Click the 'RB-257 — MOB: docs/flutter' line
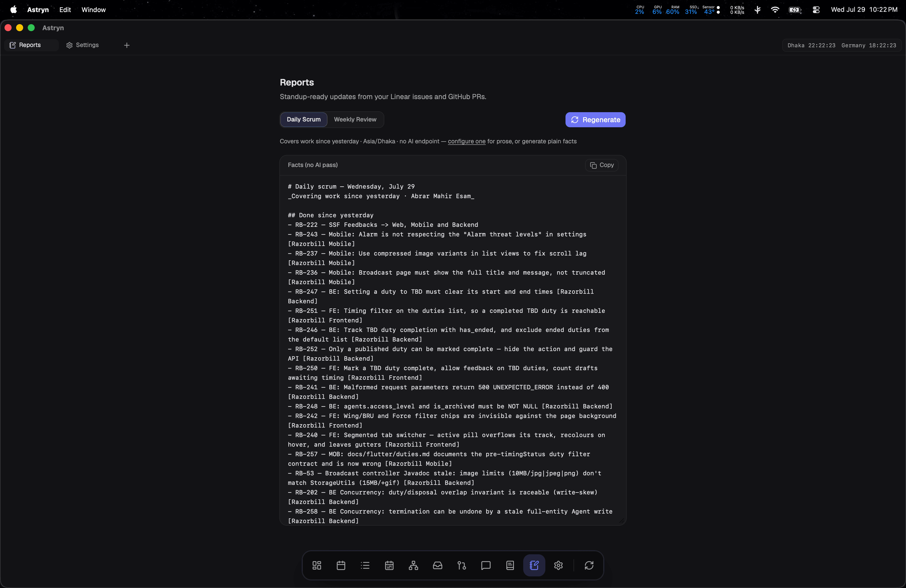Image resolution: width=906 pixels, height=588 pixels. [x=439, y=459]
